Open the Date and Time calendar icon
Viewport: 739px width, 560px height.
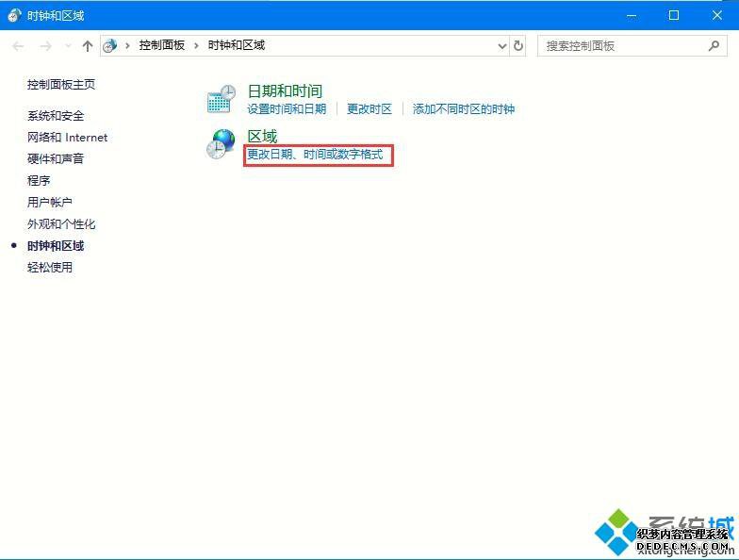pos(221,99)
